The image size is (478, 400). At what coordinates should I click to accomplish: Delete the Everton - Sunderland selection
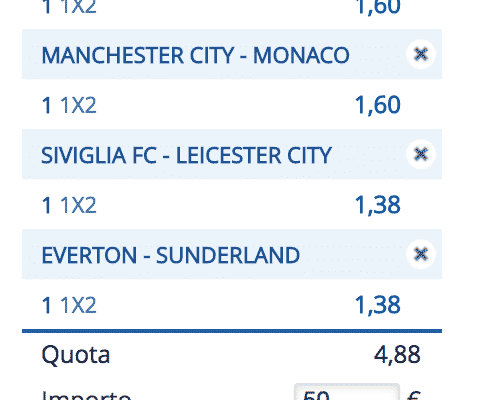coord(421,254)
